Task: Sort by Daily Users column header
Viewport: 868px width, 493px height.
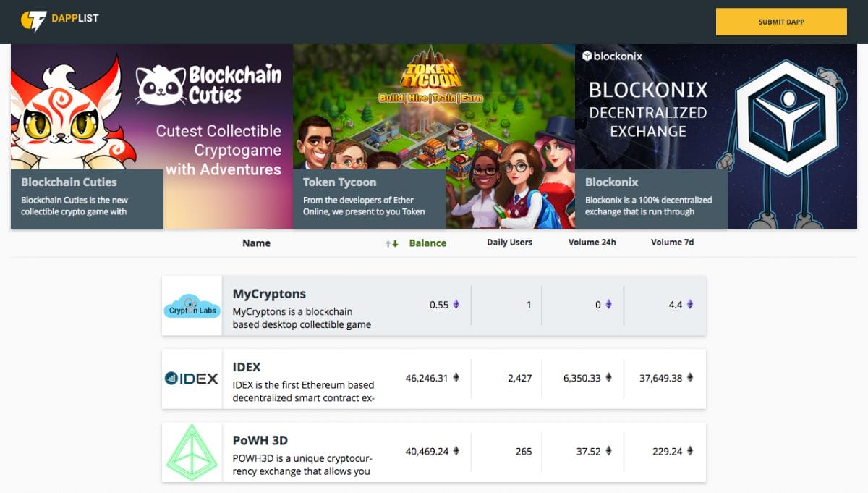Action: [x=509, y=243]
